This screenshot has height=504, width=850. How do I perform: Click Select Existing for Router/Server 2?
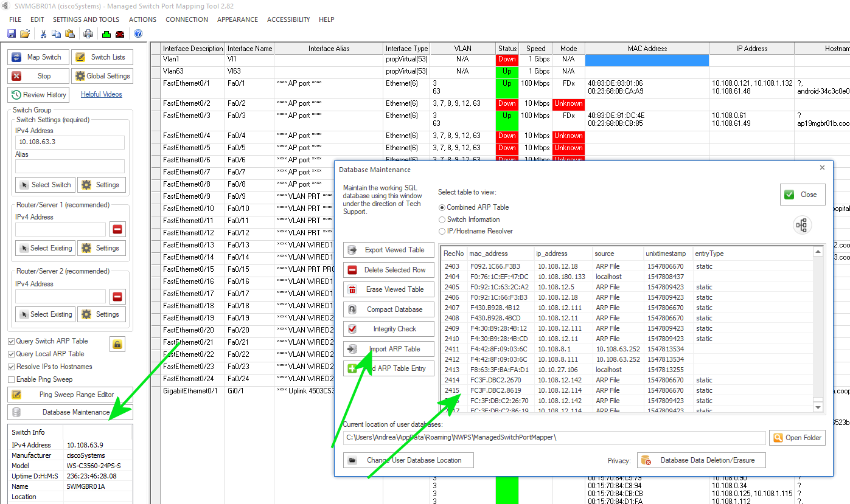45,314
